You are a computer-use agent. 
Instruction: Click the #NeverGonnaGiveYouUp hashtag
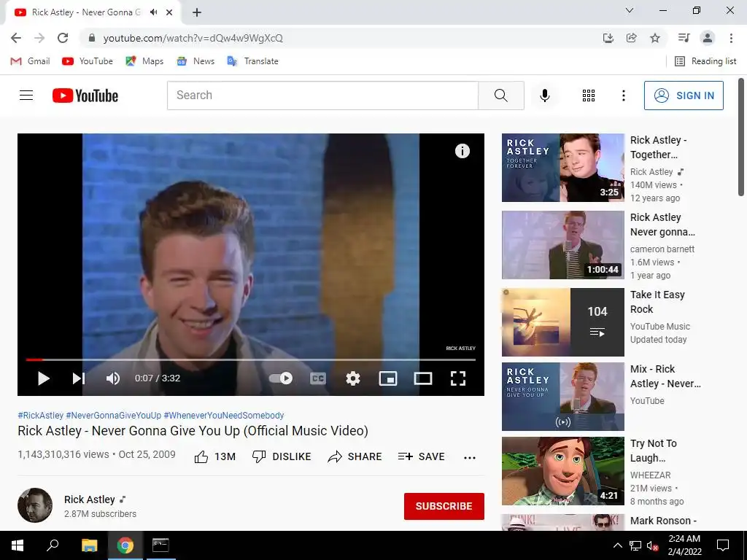pyautogui.click(x=113, y=415)
